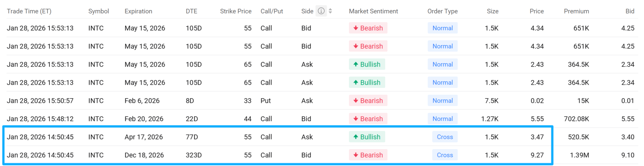Select the Premium column header
This screenshot has height=166, width=644.
click(576, 11)
